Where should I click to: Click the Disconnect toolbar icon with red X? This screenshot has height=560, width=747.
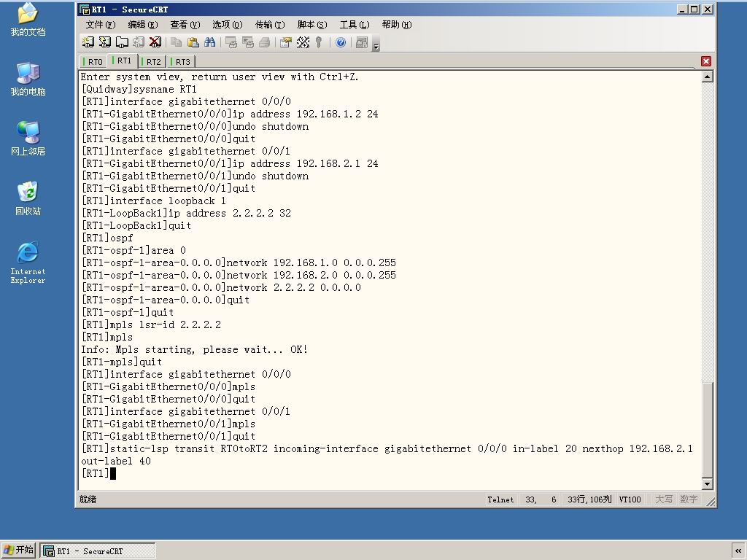pos(155,42)
